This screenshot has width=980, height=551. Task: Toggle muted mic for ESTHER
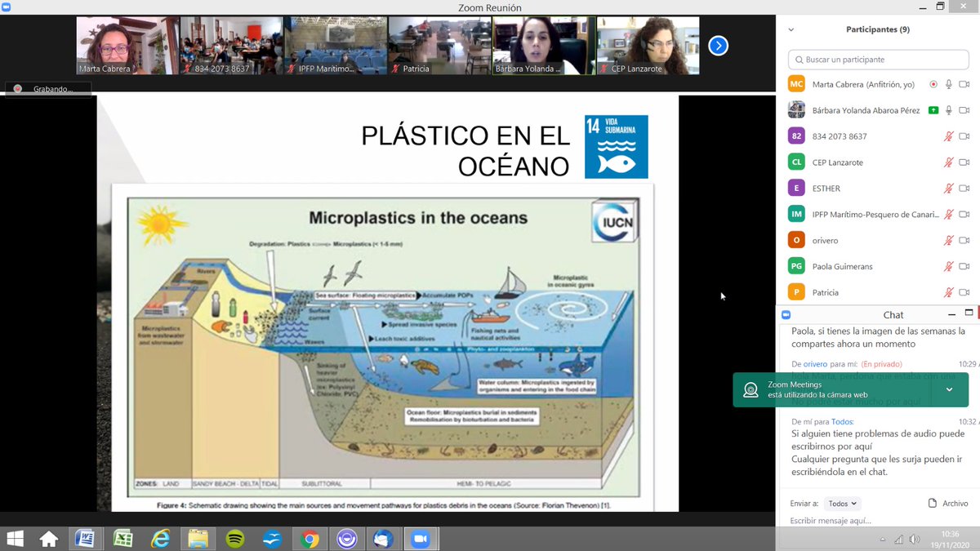tap(948, 189)
